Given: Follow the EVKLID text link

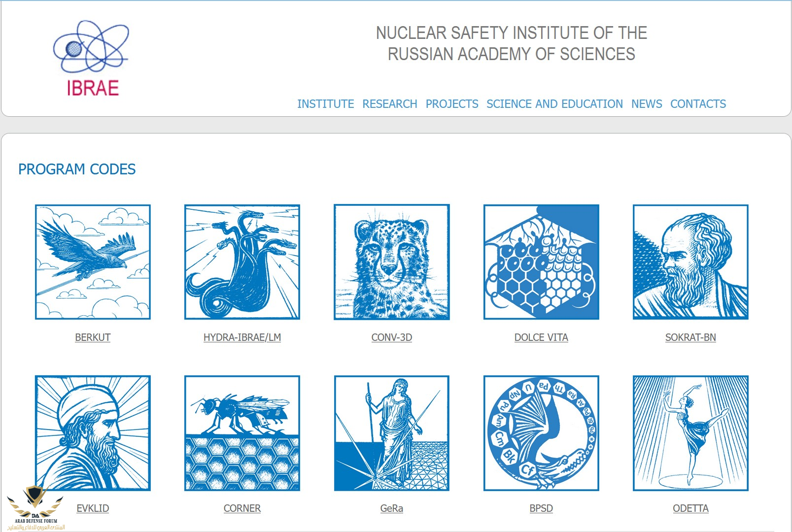Looking at the screenshot, I should pyautogui.click(x=93, y=508).
